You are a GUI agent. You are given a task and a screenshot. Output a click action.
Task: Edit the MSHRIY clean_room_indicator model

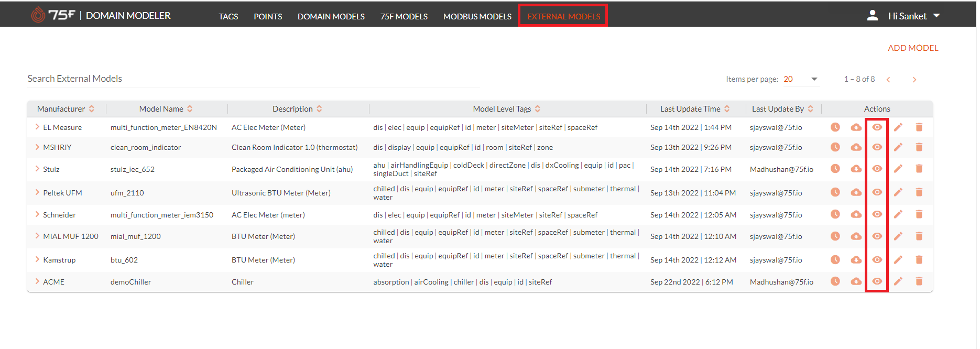(x=898, y=147)
